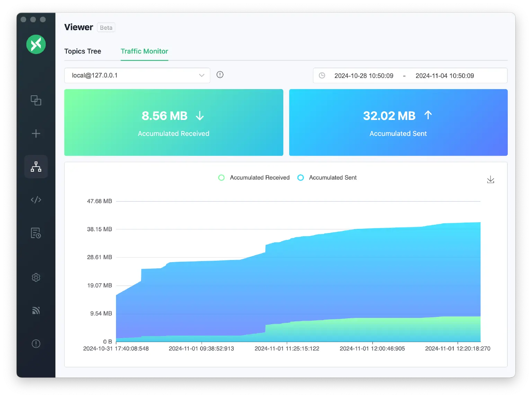Click the clock icon in date range field
The height and width of the screenshot is (398, 532).
322,75
